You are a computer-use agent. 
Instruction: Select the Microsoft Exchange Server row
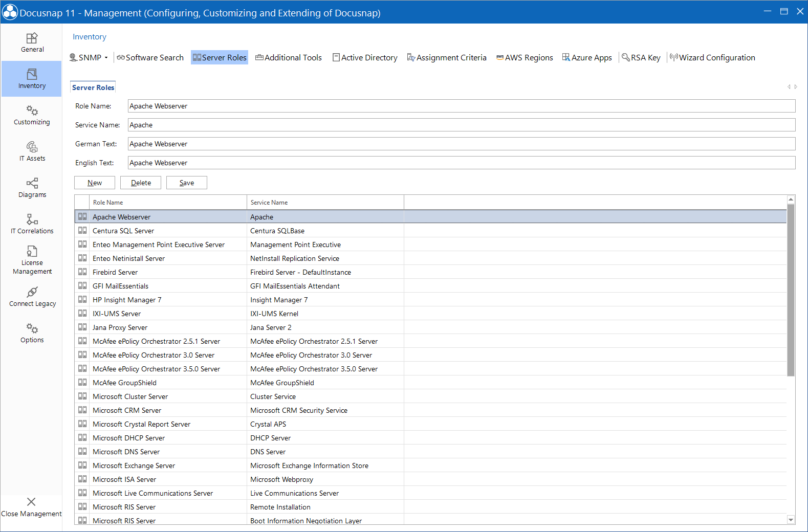[430, 465]
